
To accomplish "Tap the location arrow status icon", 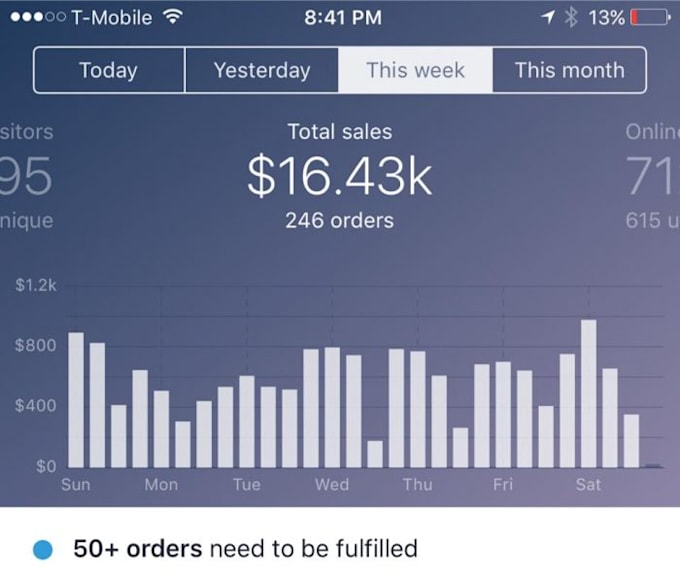I will point(549,18).
